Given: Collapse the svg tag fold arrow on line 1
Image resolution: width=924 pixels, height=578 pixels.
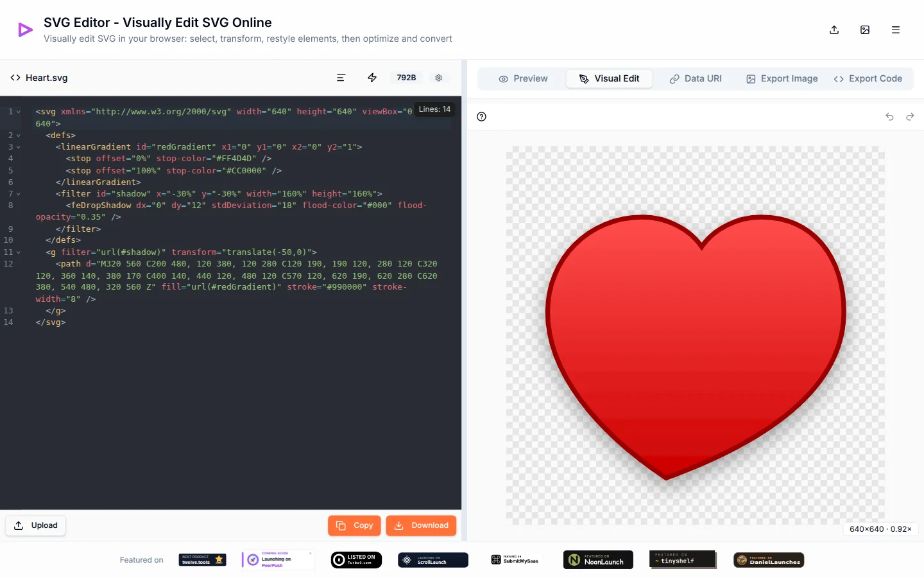Looking at the screenshot, I should tap(19, 112).
